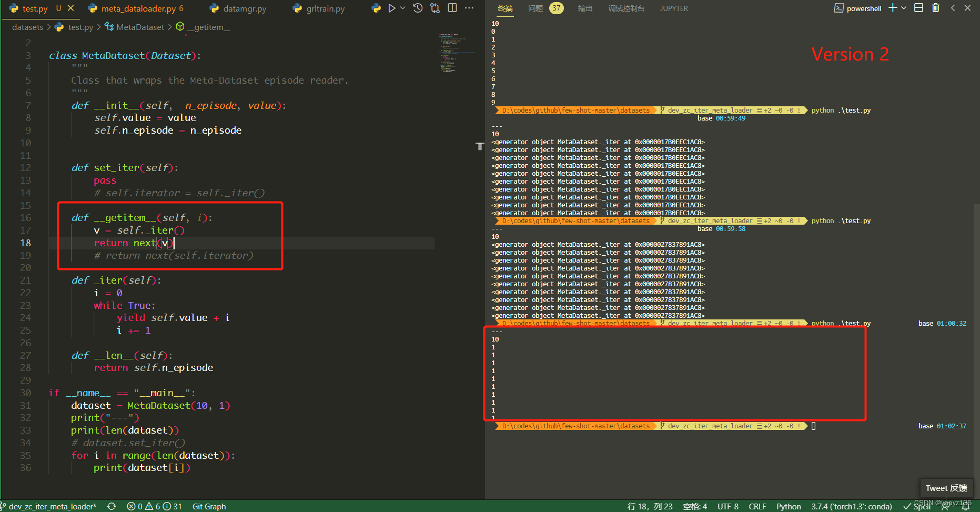Change the CRLF line ending setting

point(757,506)
